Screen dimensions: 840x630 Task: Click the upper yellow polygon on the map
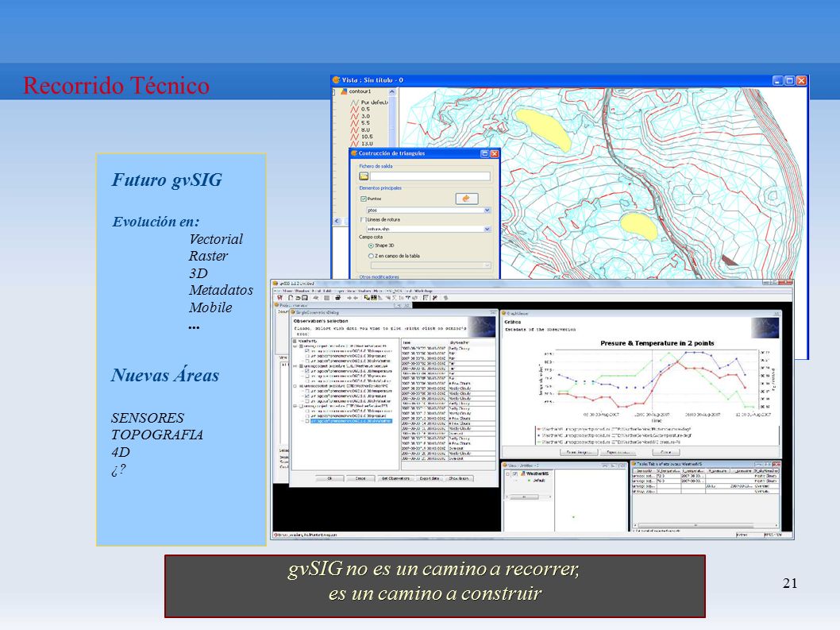point(543,129)
